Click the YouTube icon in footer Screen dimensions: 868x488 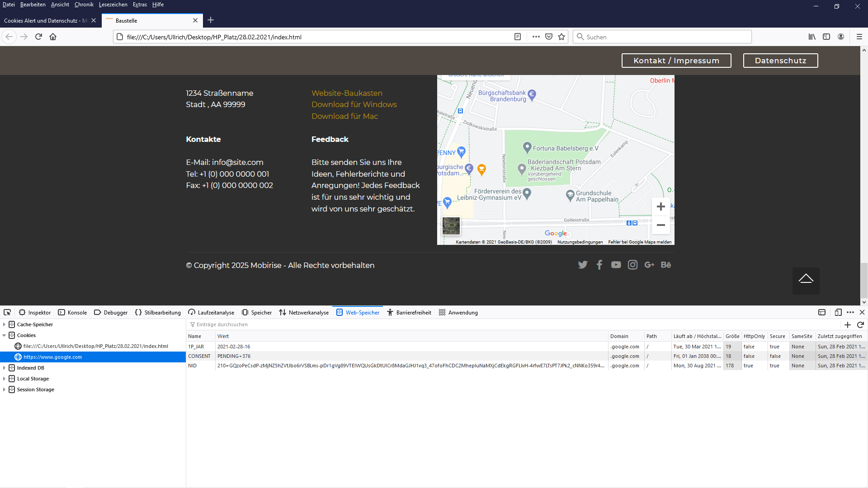coord(616,265)
